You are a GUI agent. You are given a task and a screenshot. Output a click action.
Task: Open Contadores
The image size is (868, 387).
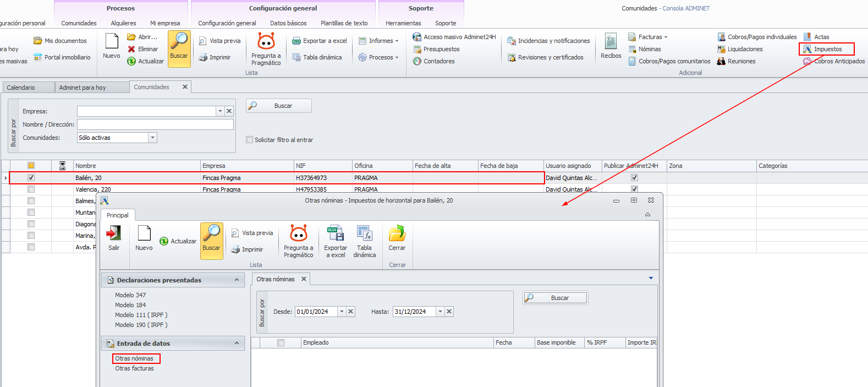pyautogui.click(x=433, y=61)
